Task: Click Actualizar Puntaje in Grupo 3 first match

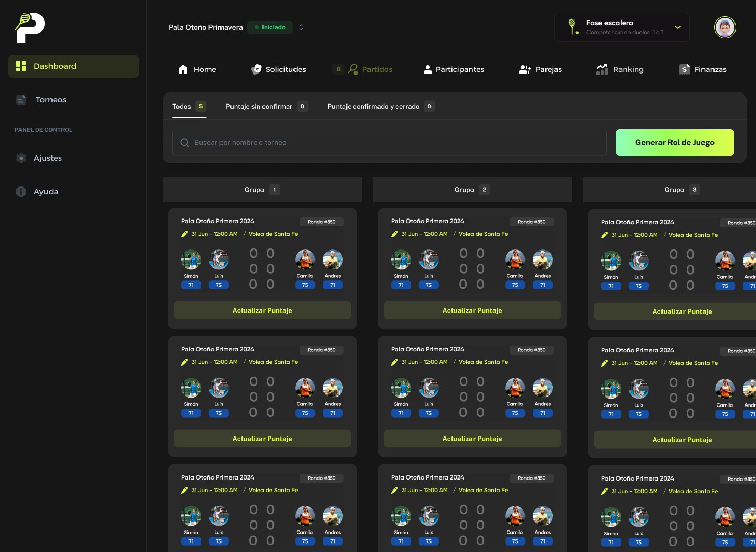Action: click(x=675, y=311)
